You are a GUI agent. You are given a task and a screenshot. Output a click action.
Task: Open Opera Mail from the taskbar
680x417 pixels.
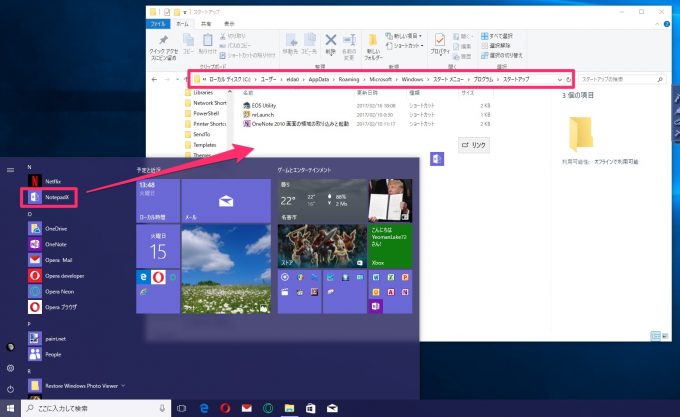pyautogui.click(x=246, y=408)
